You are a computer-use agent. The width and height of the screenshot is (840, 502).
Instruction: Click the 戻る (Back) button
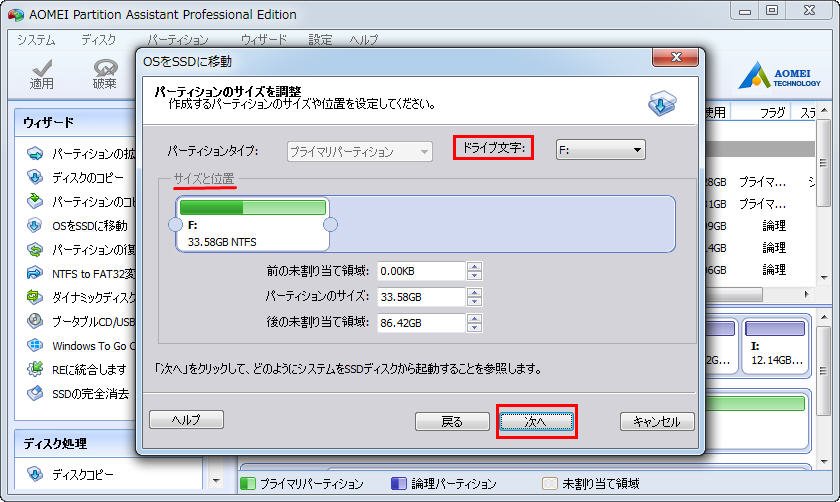[452, 422]
